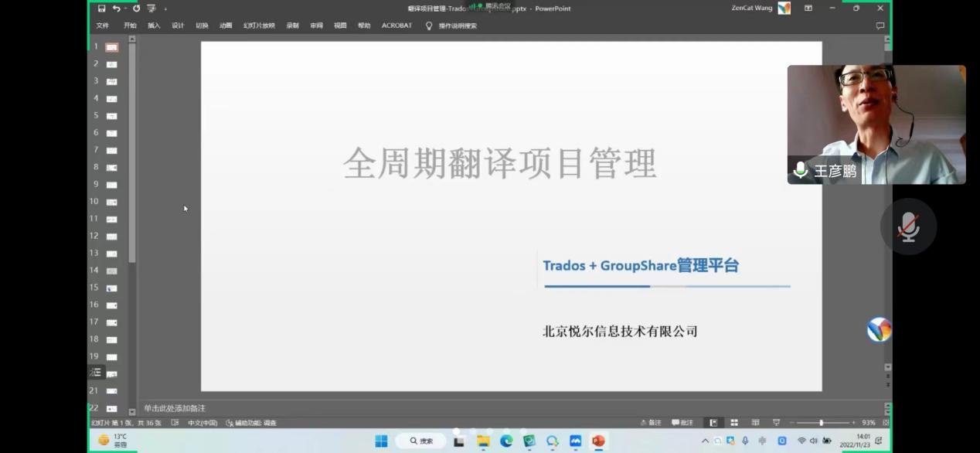980x453 pixels.
Task: Open Windows Start menu
Action: click(381, 441)
